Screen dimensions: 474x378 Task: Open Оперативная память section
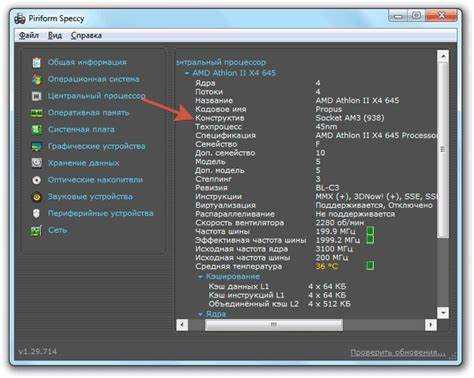click(89, 113)
